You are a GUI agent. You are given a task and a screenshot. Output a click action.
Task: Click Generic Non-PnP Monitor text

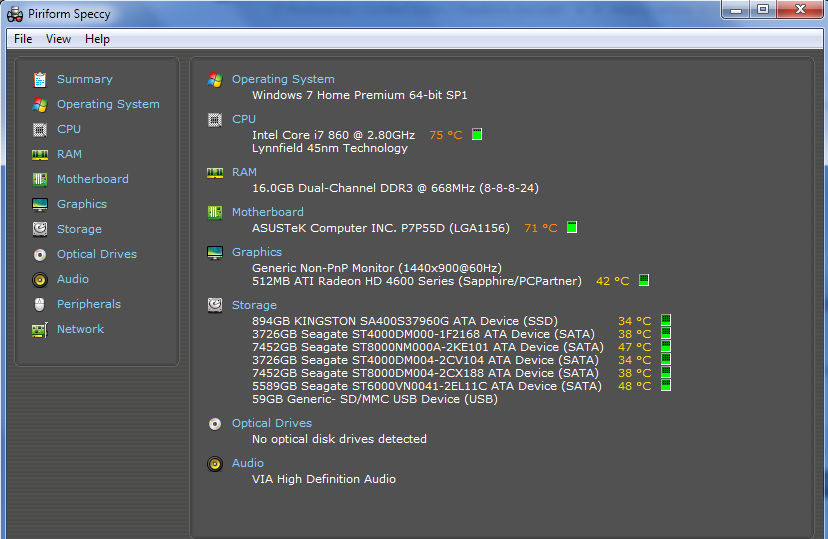click(377, 268)
